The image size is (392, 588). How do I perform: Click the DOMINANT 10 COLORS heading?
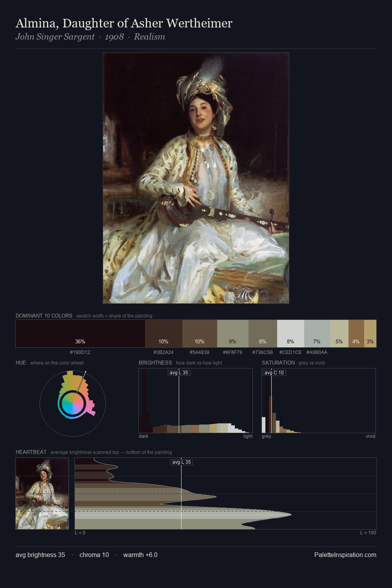click(44, 316)
